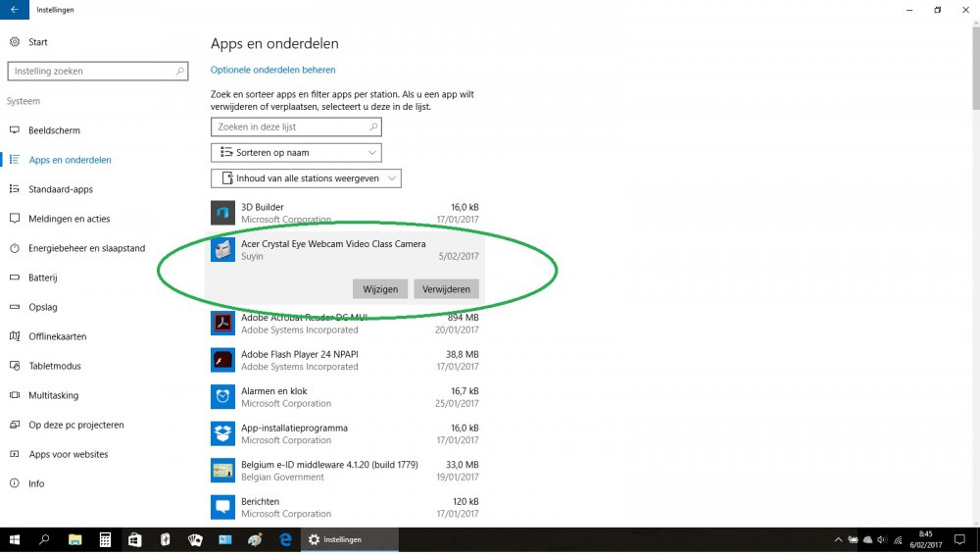Select the Alarmen en klok app icon
The height and width of the screenshot is (555, 980).
[x=222, y=397]
